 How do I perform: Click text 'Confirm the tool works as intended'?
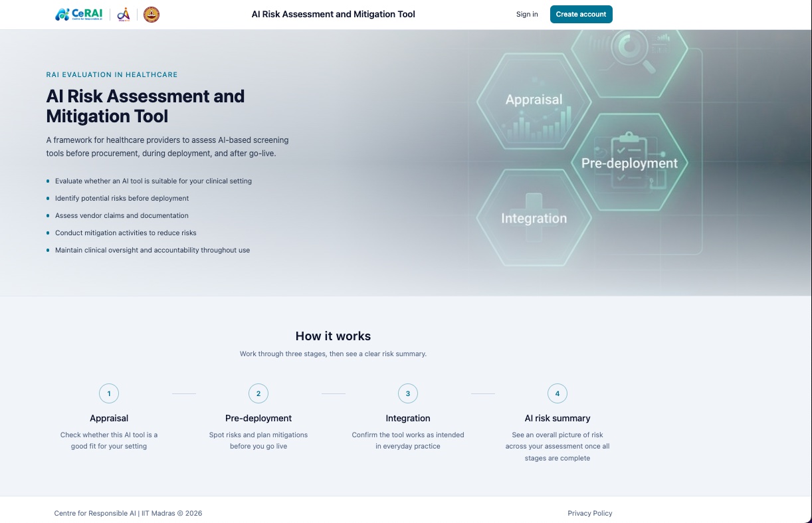point(408,441)
